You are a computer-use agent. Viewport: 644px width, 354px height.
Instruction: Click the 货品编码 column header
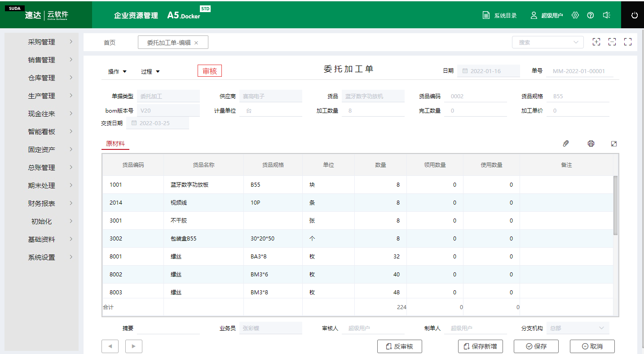tap(133, 165)
